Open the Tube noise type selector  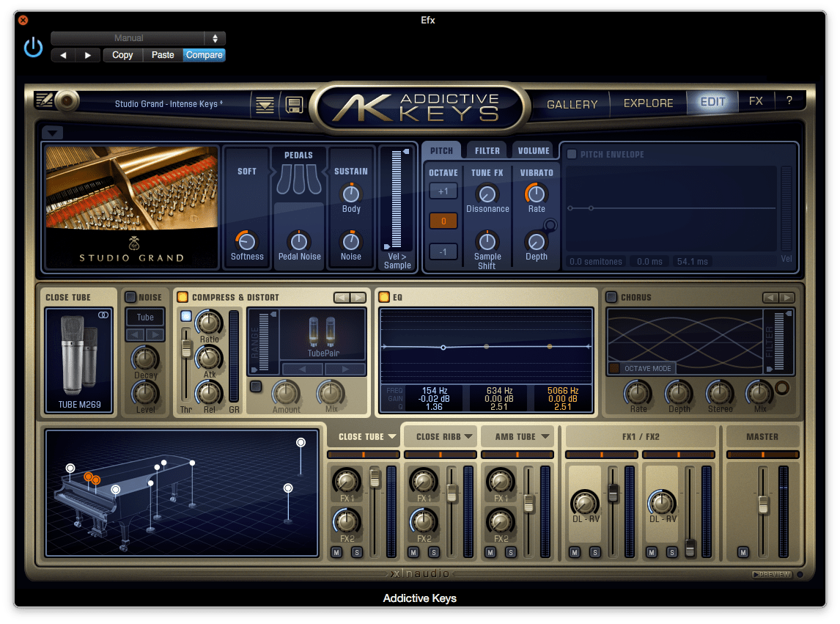click(x=145, y=317)
